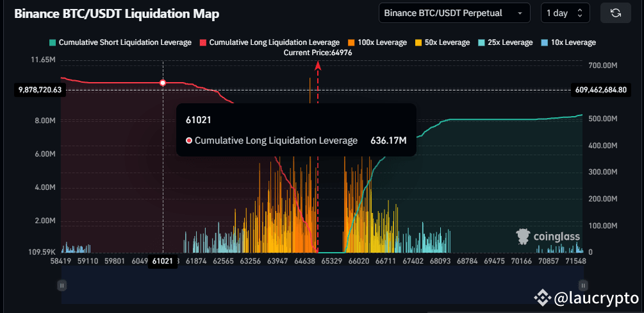Click the refresh chart icon button
Screen dimensions: 644x313
(615, 13)
